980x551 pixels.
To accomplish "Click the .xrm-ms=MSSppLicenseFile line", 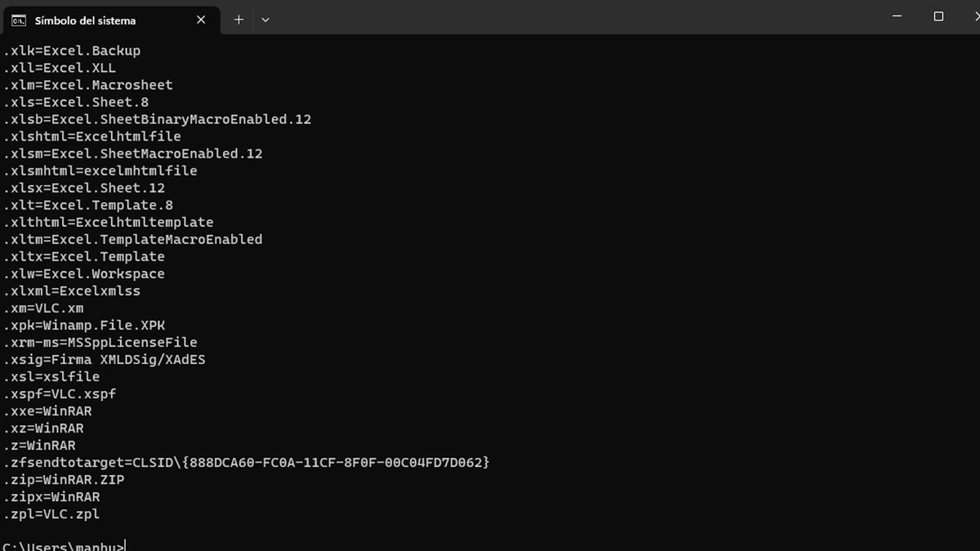I will pyautogui.click(x=98, y=341).
